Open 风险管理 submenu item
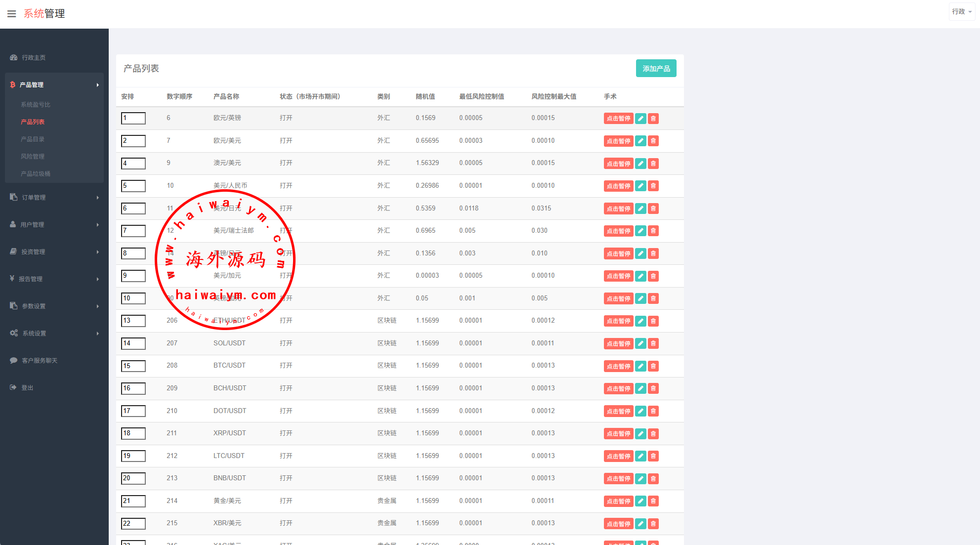The image size is (980, 545). tap(33, 157)
